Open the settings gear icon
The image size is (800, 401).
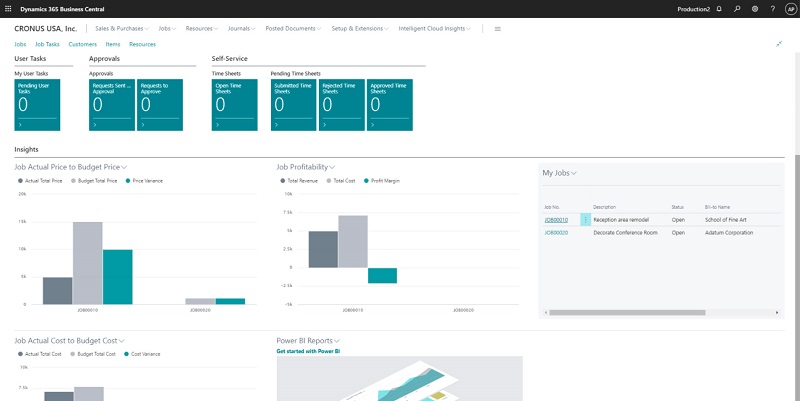click(x=755, y=8)
